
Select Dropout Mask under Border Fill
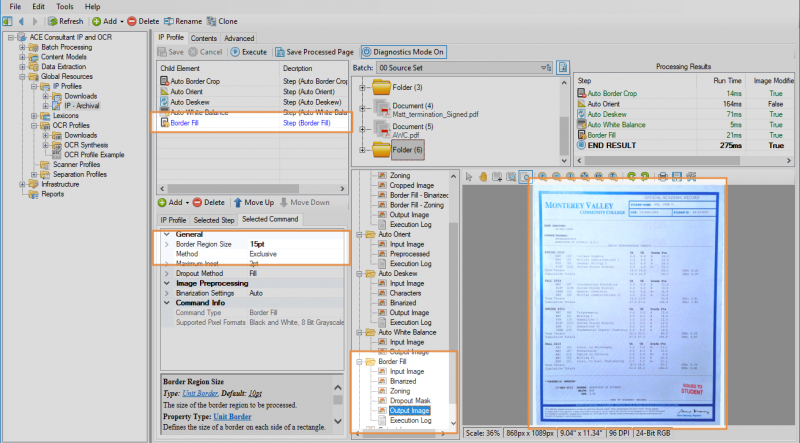pos(410,401)
